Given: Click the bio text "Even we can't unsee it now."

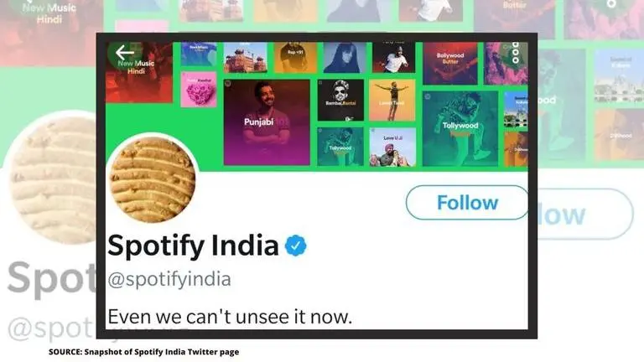Looking at the screenshot, I should point(226,318).
